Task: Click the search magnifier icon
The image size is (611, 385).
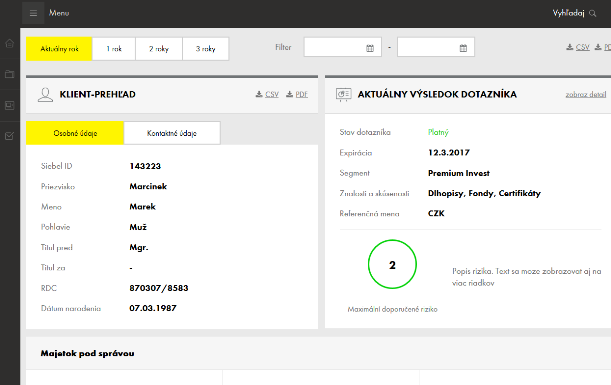Action: pyautogui.click(x=593, y=14)
